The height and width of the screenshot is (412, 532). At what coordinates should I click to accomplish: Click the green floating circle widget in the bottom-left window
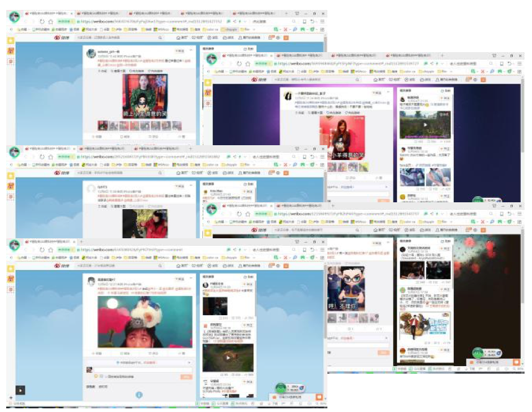click(x=281, y=388)
